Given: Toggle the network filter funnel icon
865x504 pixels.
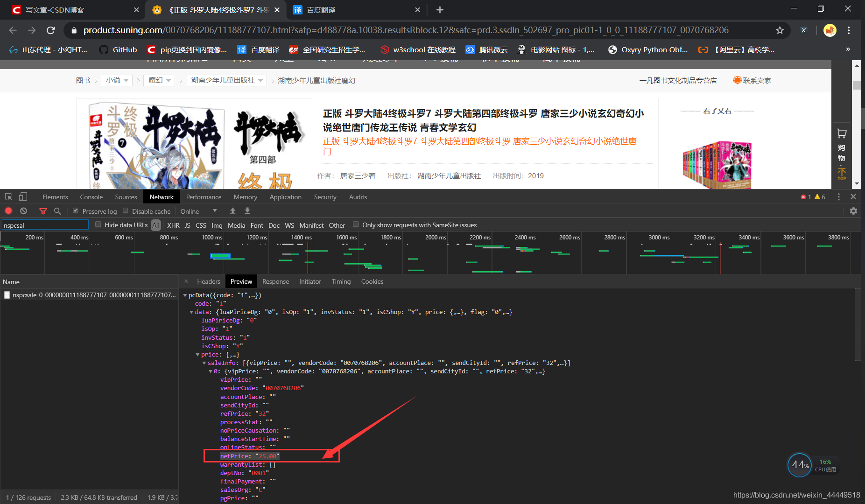Looking at the screenshot, I should [x=43, y=211].
